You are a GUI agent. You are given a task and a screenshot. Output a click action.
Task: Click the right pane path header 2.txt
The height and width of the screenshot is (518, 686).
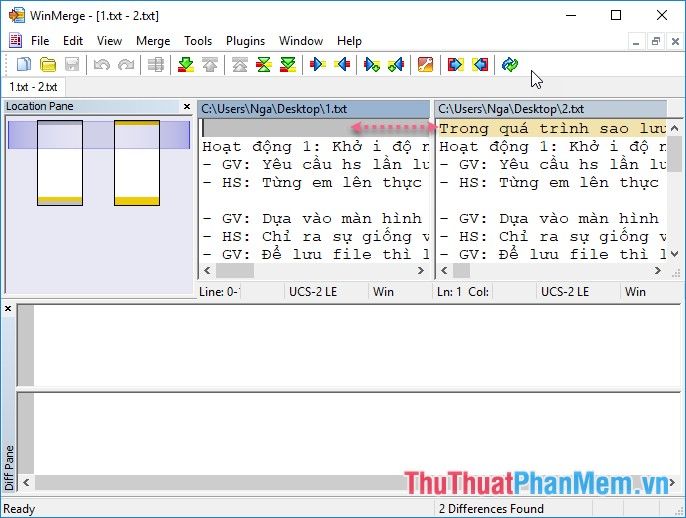(x=551, y=109)
